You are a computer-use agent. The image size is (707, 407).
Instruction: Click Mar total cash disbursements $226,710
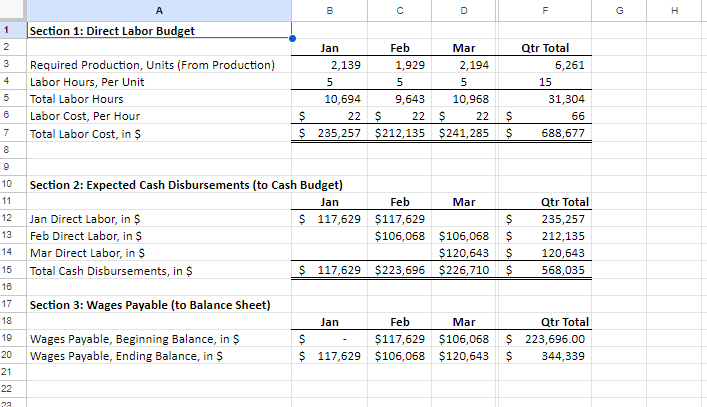point(464,270)
